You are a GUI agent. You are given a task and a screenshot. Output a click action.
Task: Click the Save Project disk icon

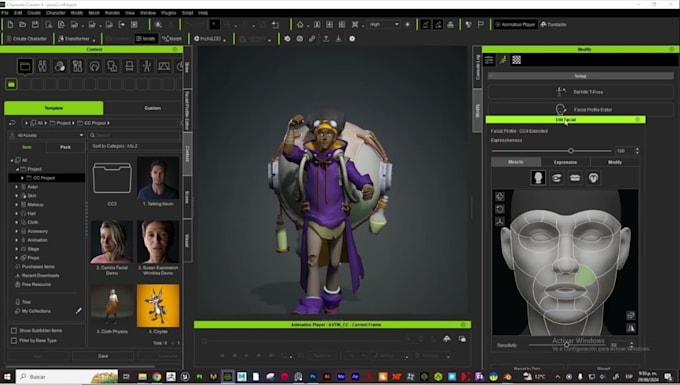coord(35,25)
